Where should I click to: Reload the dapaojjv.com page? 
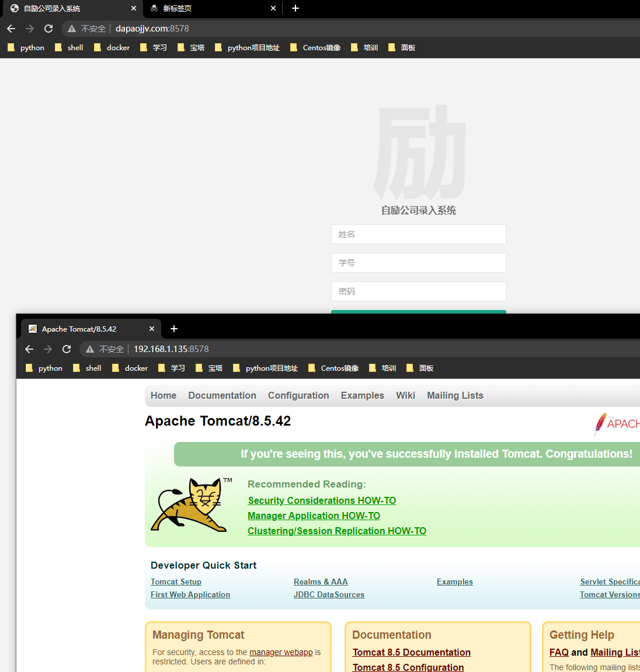tap(48, 29)
